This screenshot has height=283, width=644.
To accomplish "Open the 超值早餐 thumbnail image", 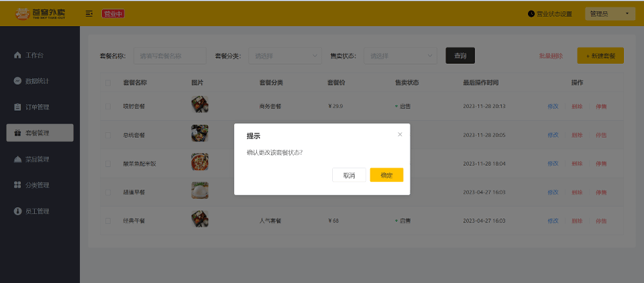I will (200, 191).
